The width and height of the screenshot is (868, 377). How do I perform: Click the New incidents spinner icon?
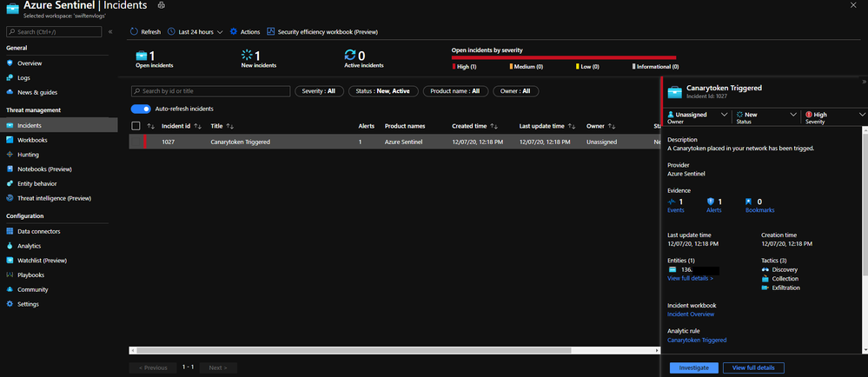[x=247, y=55]
